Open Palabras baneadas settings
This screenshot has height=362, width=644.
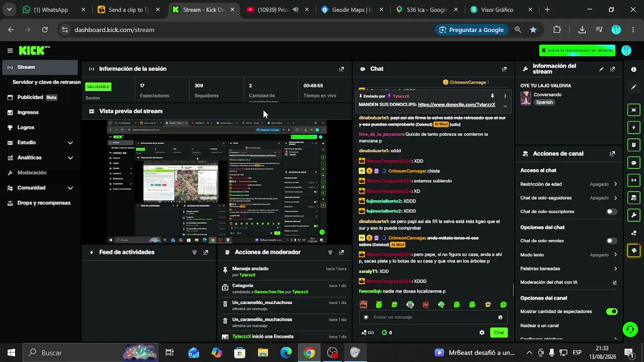[569, 268]
